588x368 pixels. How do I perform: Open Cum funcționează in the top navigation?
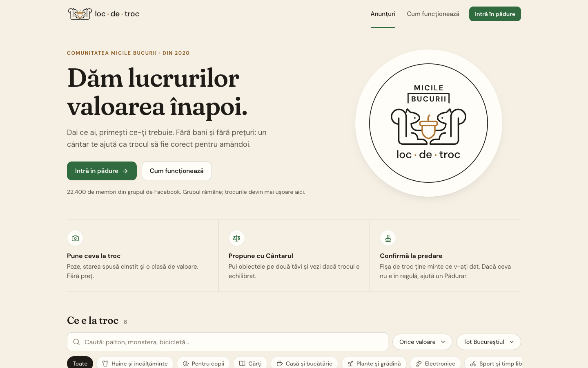433,14
